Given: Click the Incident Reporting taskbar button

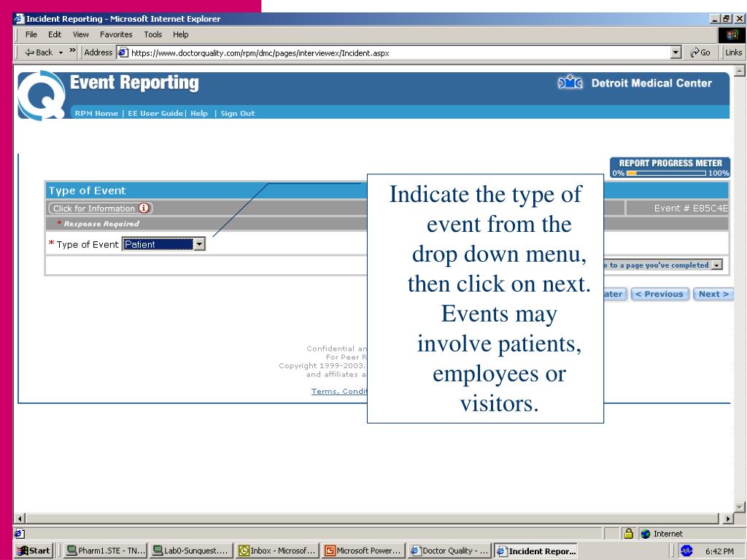Looking at the screenshot, I should coord(535,551).
